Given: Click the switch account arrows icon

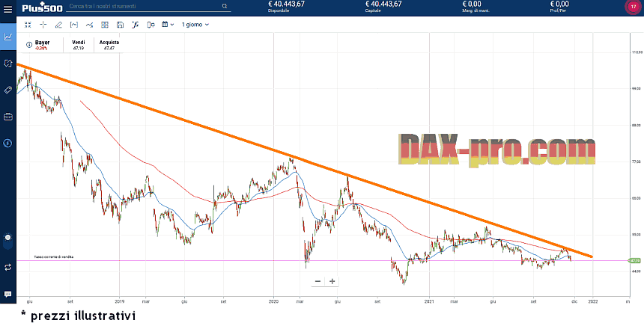Looking at the screenshot, I should click(7, 267).
